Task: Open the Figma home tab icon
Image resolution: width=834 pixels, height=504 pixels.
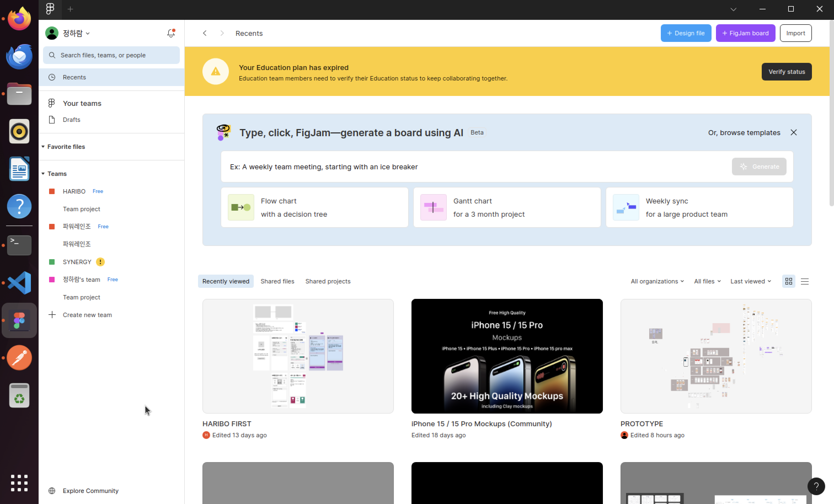Action: click(50, 9)
